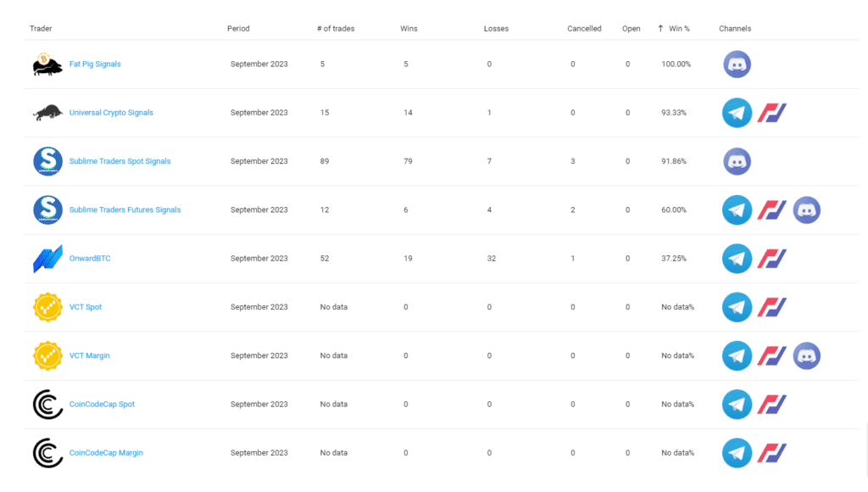Open Discord channel for Sublime Traders Spot Signals
Viewport: 868px width, 492px height.
(737, 161)
